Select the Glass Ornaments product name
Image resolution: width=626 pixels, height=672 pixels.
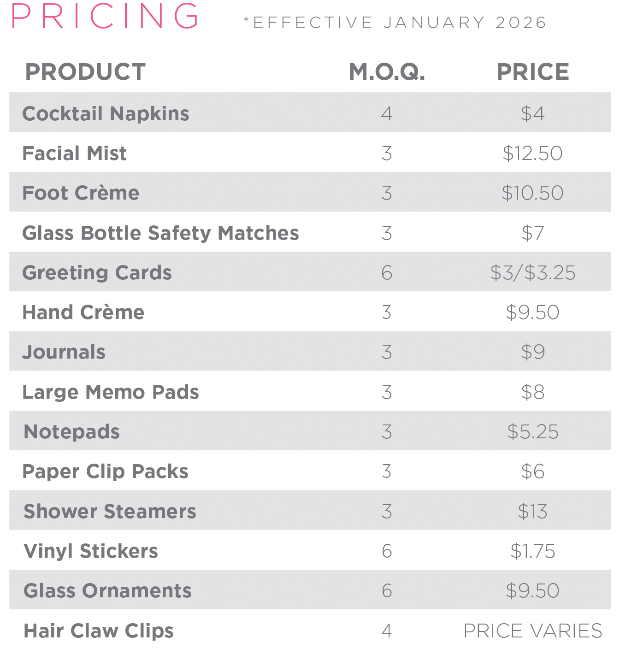pyautogui.click(x=107, y=591)
